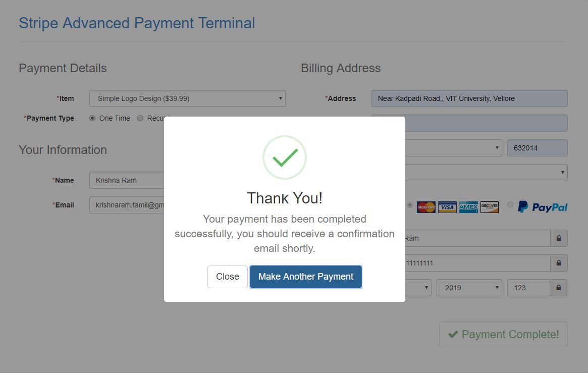The height and width of the screenshot is (373, 588).
Task: Click the AMEX card logo
Action: pos(468,207)
